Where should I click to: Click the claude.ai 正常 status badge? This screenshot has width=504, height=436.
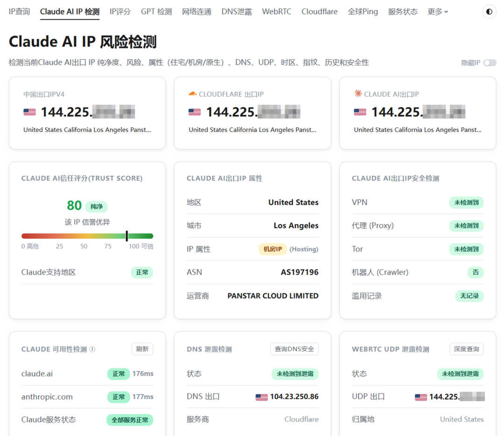click(x=119, y=374)
